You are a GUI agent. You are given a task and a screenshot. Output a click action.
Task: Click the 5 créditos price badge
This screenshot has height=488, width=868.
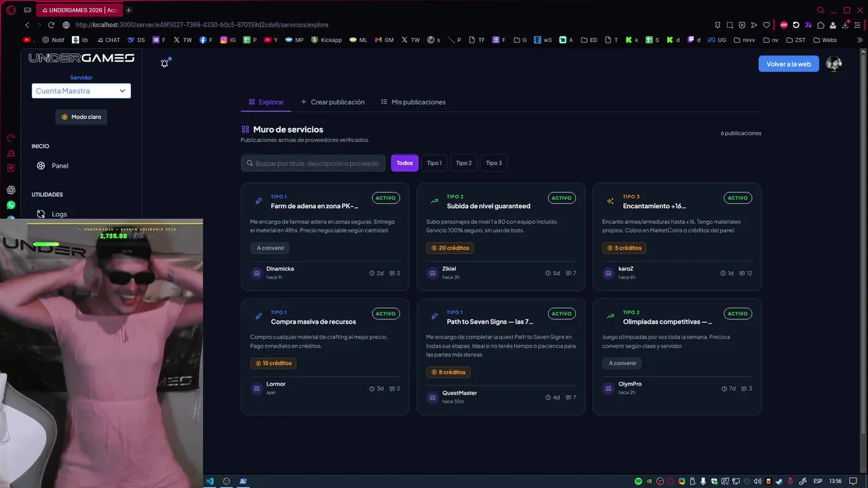[x=625, y=248]
